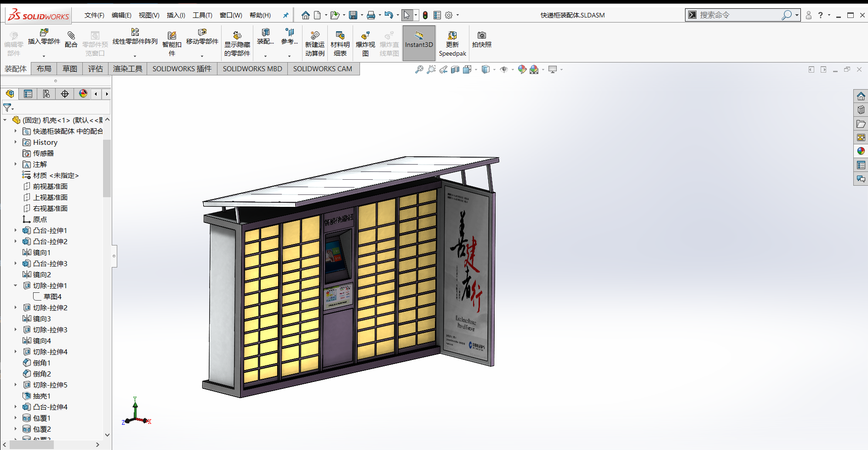The height and width of the screenshot is (450, 868).
Task: Click the Edit Appearance color ball
Action: tap(522, 69)
